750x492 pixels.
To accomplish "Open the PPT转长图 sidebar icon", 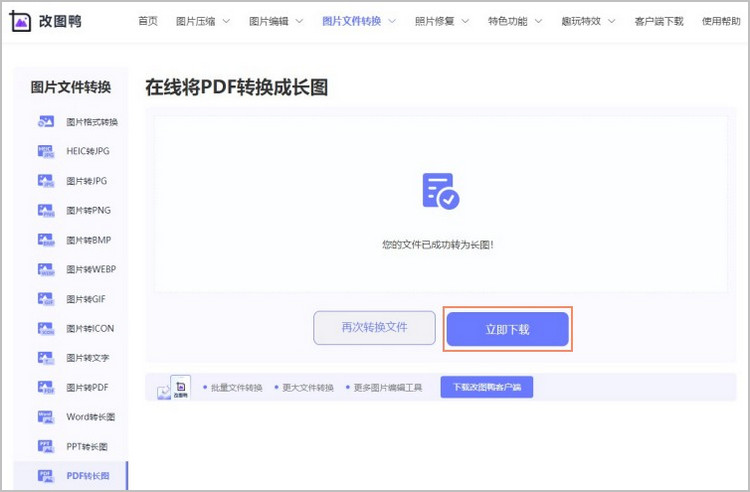I will click(45, 446).
